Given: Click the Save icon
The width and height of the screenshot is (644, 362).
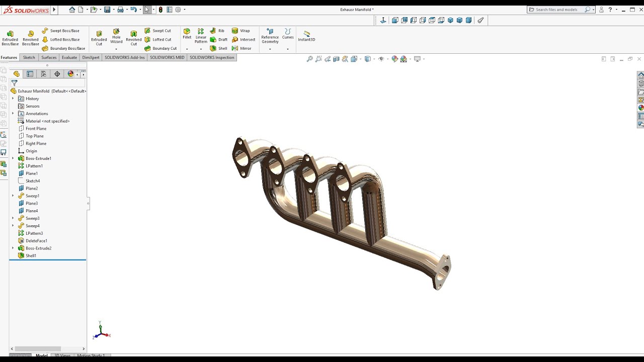Looking at the screenshot, I should (x=107, y=10).
